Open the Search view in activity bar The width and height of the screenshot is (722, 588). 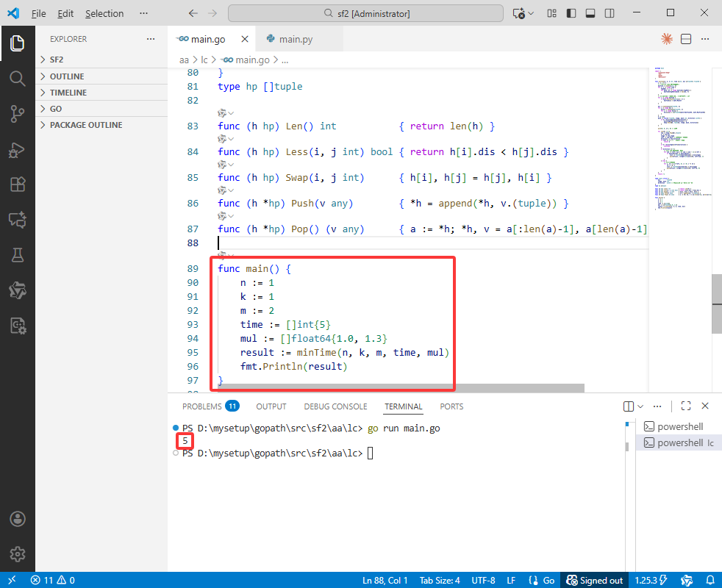click(x=18, y=79)
